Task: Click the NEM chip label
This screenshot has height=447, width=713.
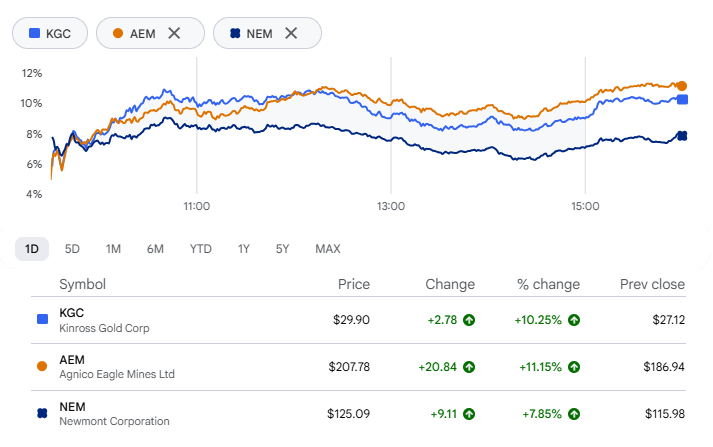Action: (x=259, y=34)
